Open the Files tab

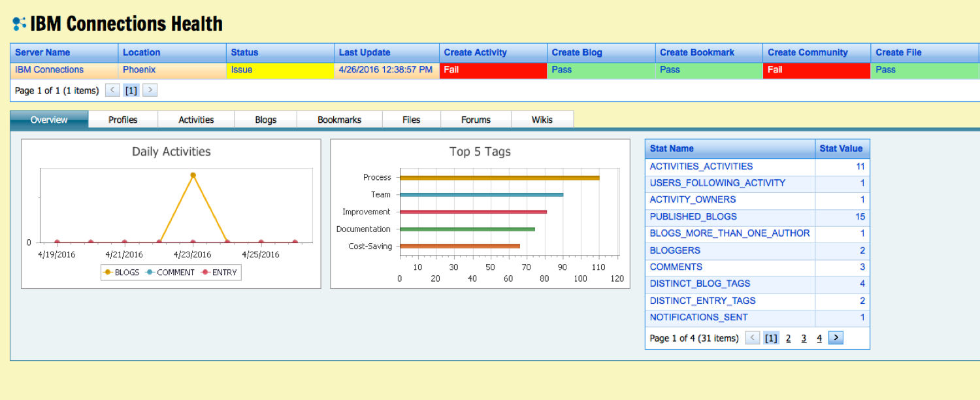[x=412, y=120]
